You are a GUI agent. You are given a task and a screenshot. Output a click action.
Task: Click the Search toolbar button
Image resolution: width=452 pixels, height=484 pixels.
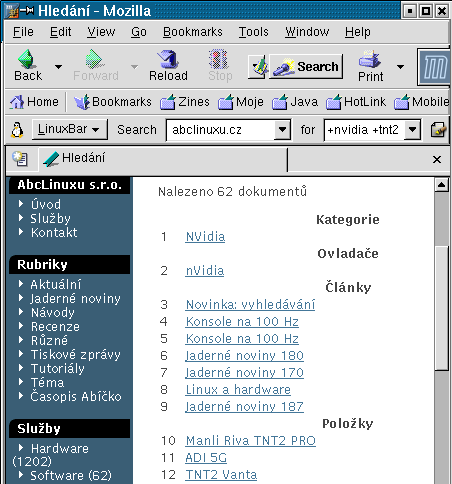[x=306, y=67]
